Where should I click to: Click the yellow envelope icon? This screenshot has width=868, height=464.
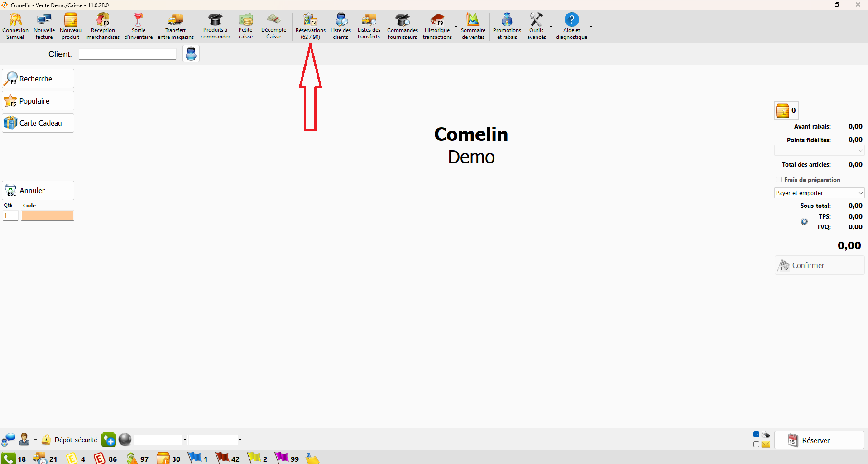[766, 445]
